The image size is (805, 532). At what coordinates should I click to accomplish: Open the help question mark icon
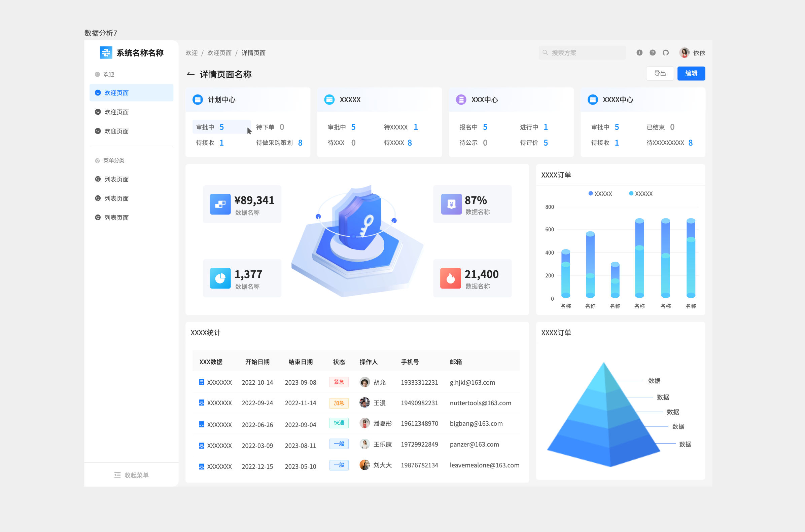653,52
